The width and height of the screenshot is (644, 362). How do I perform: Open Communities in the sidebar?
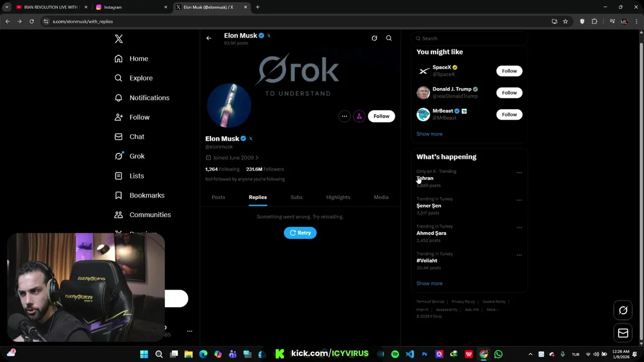pos(142,215)
